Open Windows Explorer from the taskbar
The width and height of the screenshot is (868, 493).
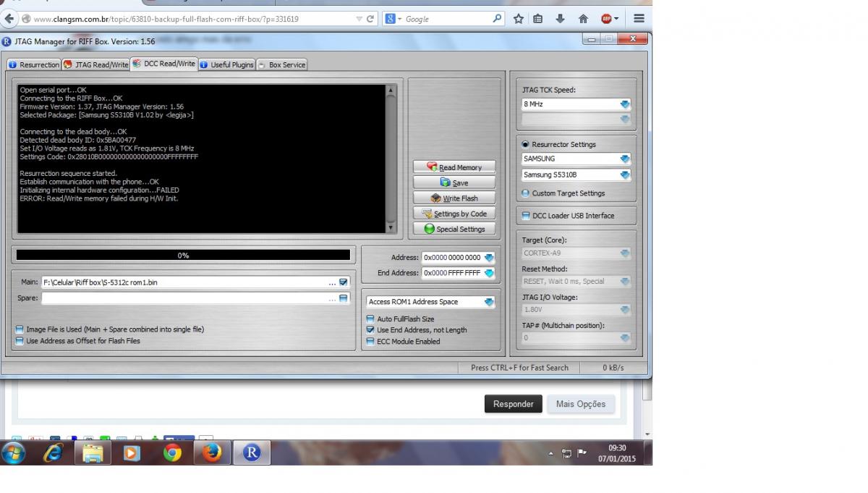(93, 453)
